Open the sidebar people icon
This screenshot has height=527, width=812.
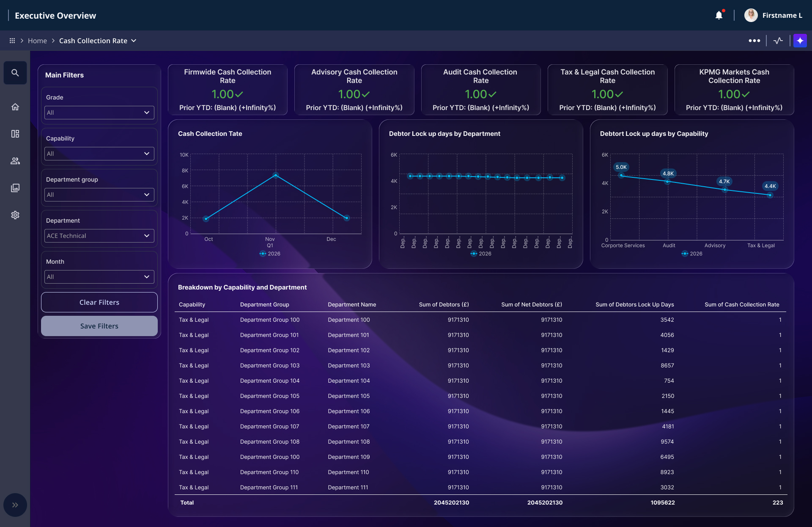[15, 161]
